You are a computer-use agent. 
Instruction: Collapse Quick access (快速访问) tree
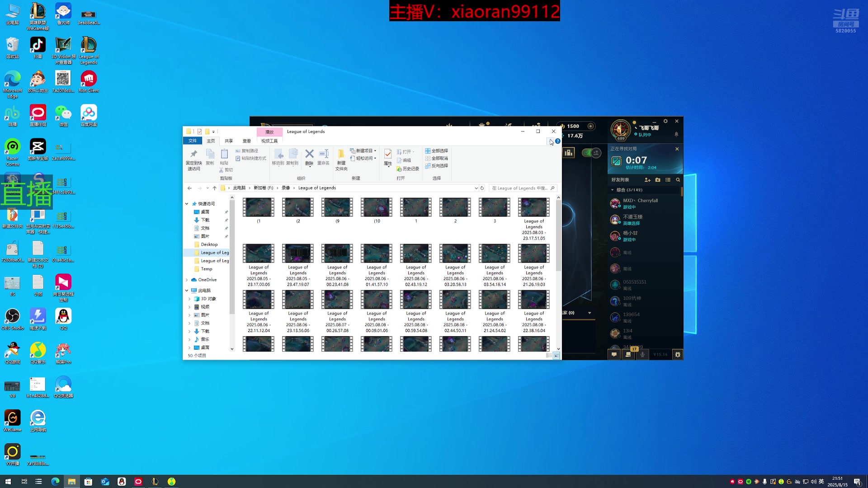(x=187, y=204)
